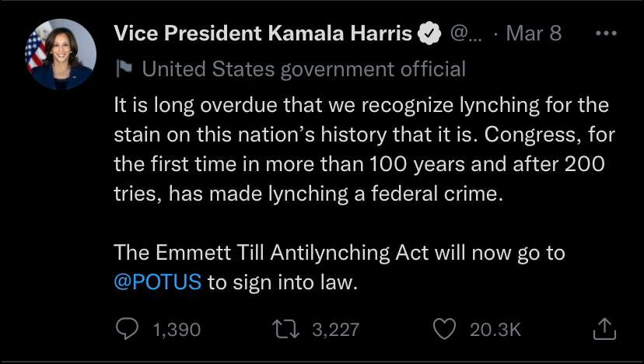Click the United States government official label

coord(304,69)
